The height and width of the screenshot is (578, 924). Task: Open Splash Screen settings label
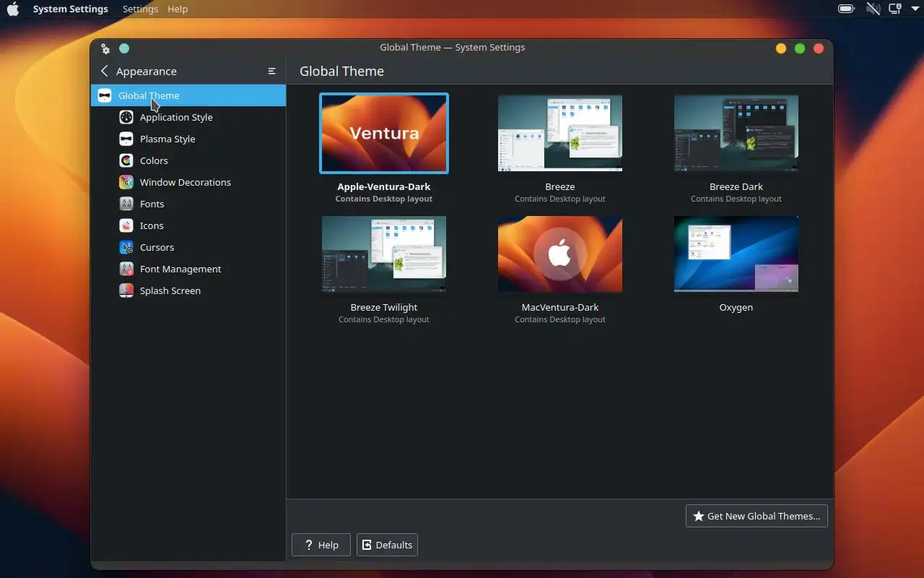coord(170,290)
